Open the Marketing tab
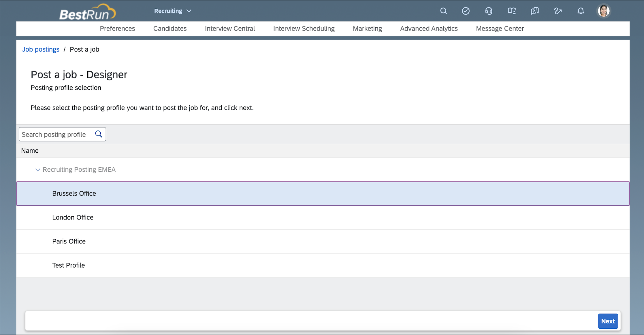Image resolution: width=644 pixels, height=335 pixels. click(x=367, y=29)
